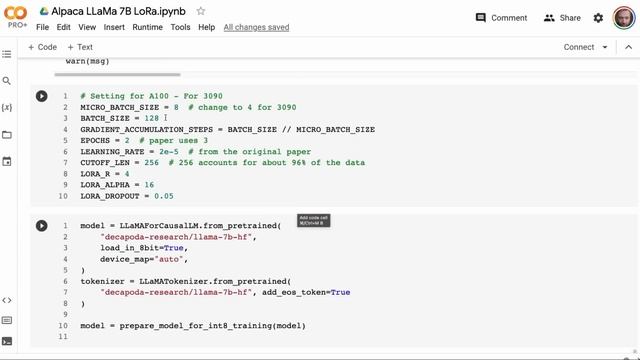Add a new Text cell
This screenshot has height=360, width=640.
[80, 47]
